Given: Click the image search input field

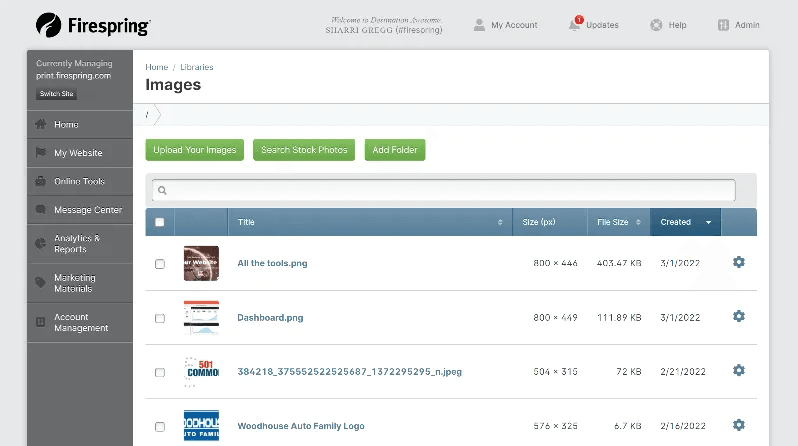Looking at the screenshot, I should (x=444, y=190).
